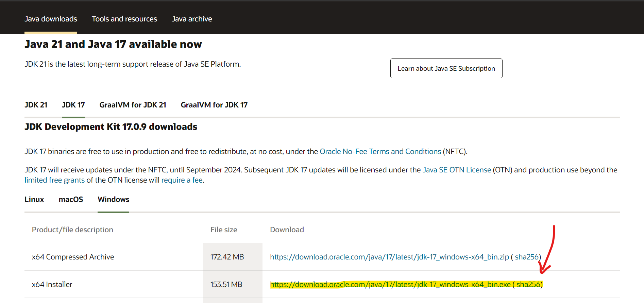Switch to the JDK 21 tab

click(x=36, y=105)
